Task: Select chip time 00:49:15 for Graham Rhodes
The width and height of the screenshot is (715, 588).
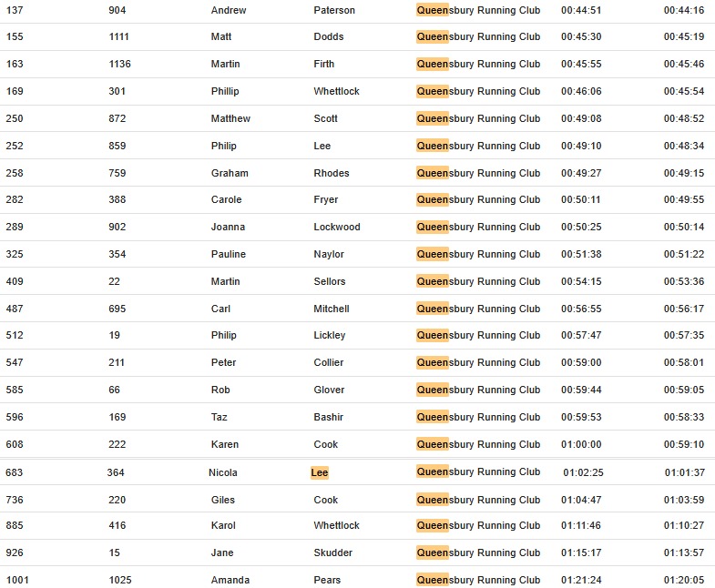Action: click(x=683, y=173)
